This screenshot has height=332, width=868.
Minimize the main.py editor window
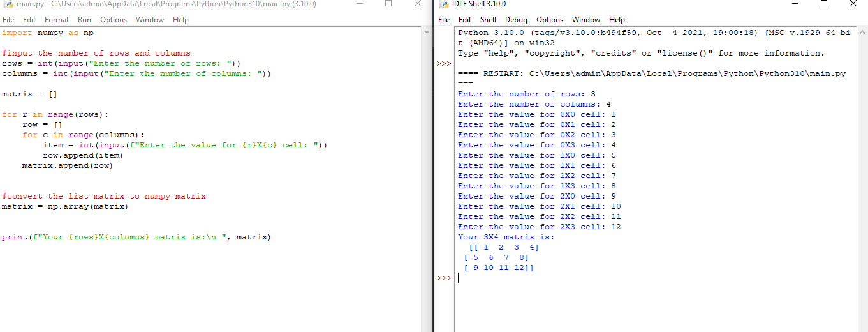click(359, 4)
